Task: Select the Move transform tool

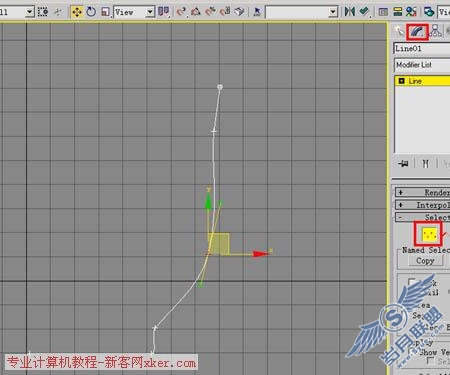Action: click(77, 12)
